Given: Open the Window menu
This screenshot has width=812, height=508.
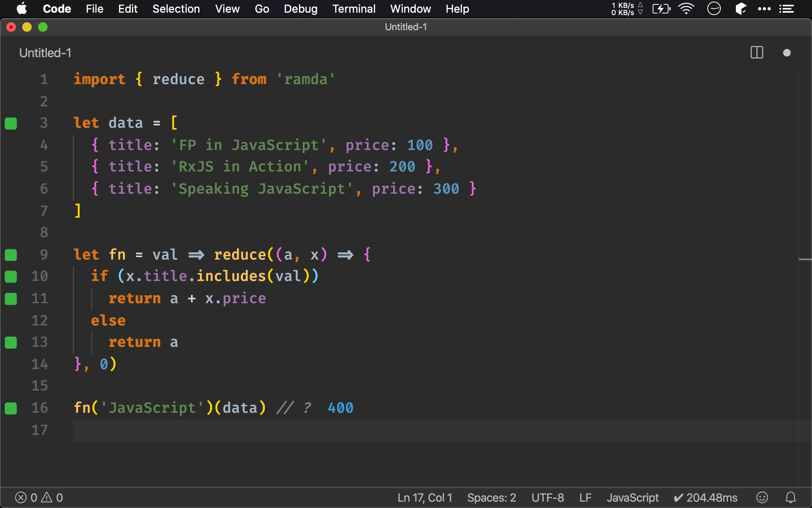Looking at the screenshot, I should point(410,9).
